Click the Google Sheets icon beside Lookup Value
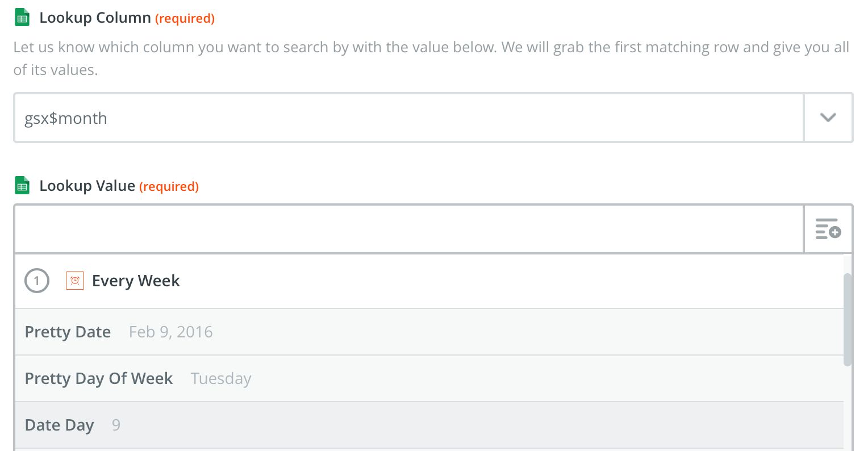Image resolution: width=868 pixels, height=451 pixels. coord(22,186)
